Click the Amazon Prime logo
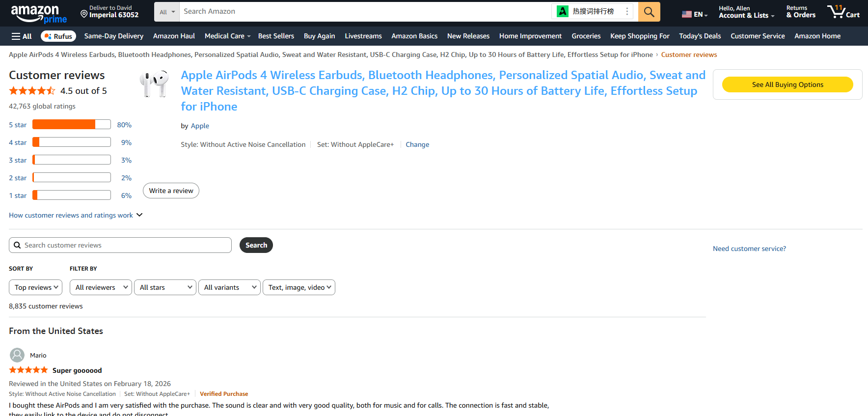 (38, 13)
